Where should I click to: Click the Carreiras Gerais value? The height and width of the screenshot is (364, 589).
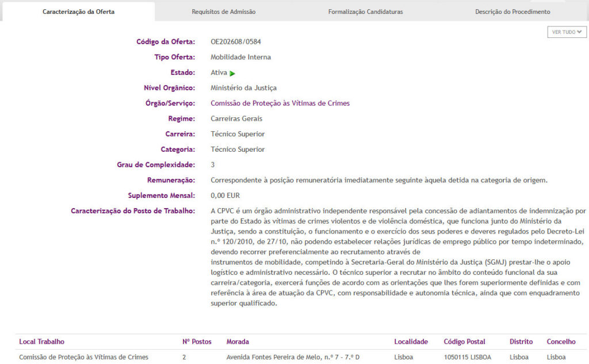(236, 118)
